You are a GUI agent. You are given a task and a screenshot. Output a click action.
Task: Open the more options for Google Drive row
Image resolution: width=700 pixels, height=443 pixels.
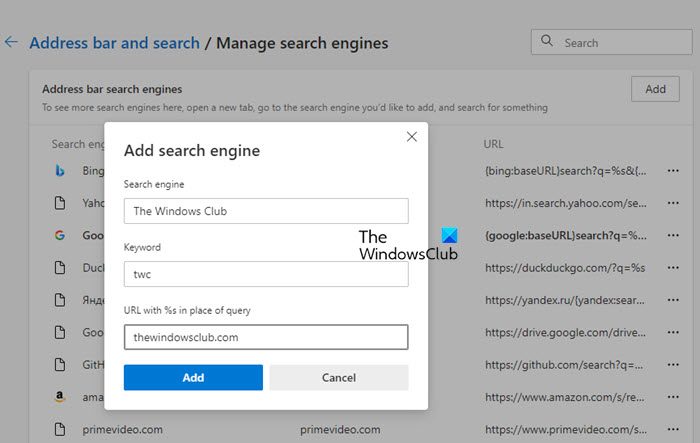[x=673, y=332]
